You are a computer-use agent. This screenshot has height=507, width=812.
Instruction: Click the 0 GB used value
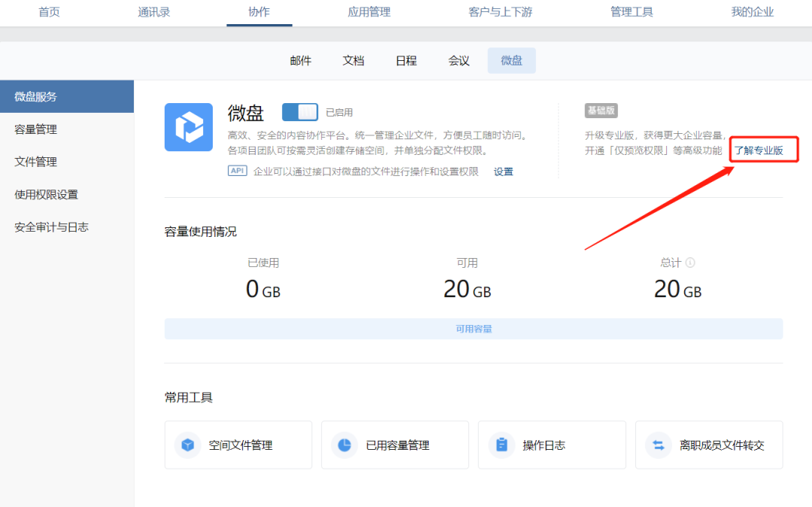[x=263, y=289]
